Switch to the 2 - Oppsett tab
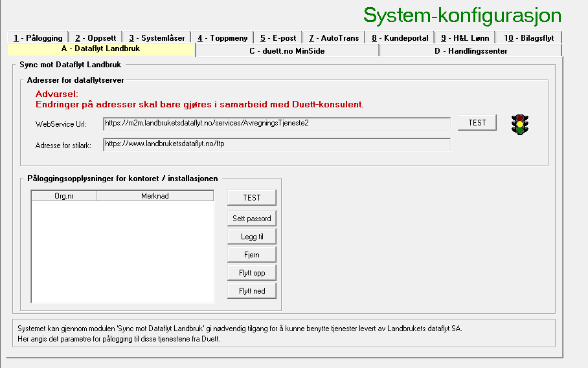The width and height of the screenshot is (588, 368). pyautogui.click(x=96, y=38)
